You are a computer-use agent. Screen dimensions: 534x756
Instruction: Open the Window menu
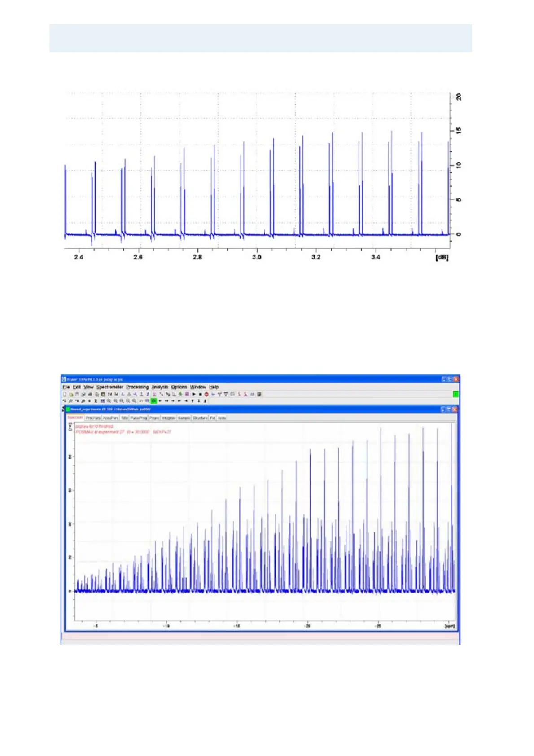pyautogui.click(x=198, y=387)
